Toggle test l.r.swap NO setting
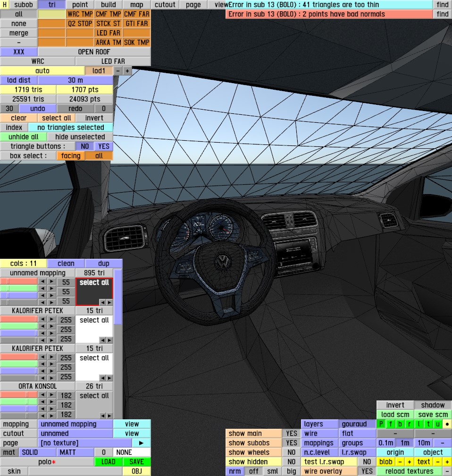 tap(367, 462)
